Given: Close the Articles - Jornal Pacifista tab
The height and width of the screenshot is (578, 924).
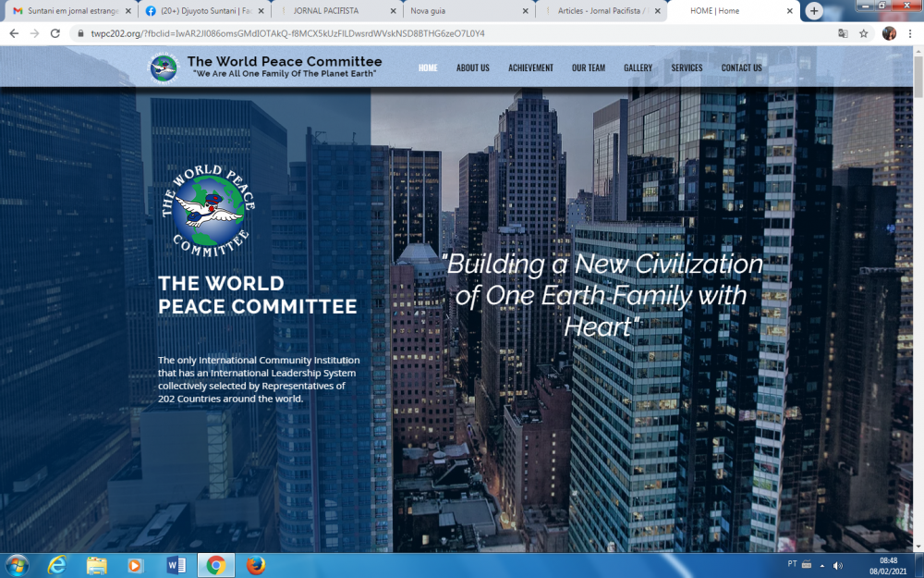Looking at the screenshot, I should (658, 10).
